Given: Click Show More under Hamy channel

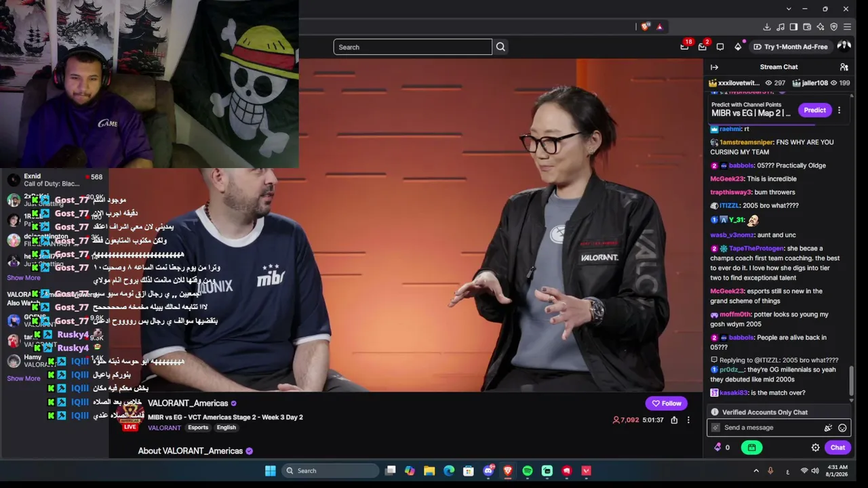Looking at the screenshot, I should point(24,378).
